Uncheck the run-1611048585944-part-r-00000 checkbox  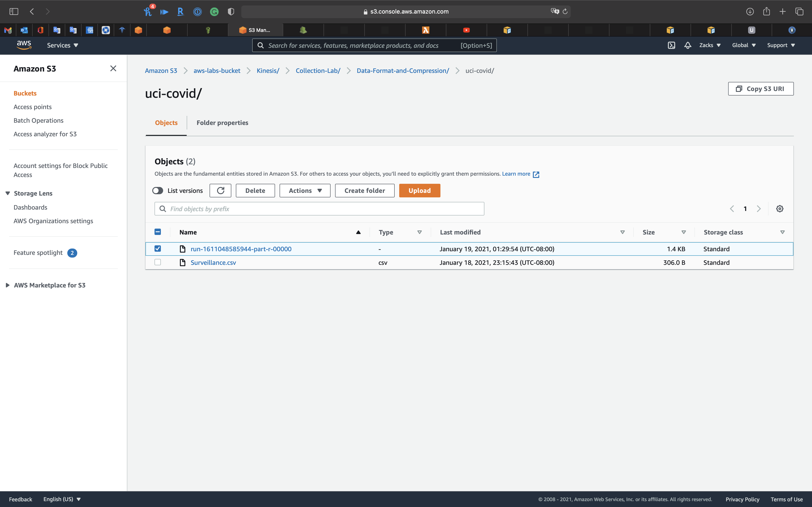158,249
